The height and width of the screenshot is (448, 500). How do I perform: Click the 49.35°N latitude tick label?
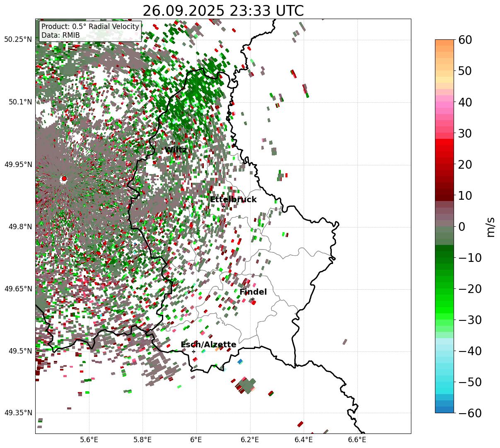(18, 413)
